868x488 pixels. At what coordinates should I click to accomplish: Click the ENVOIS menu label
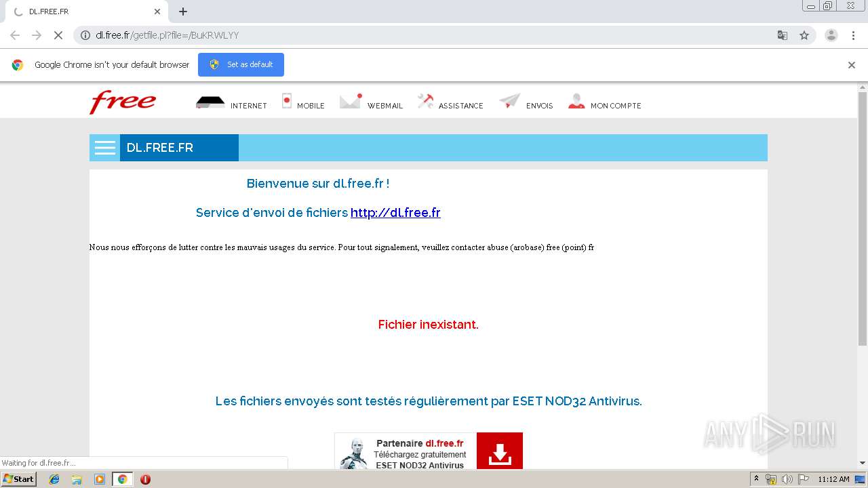coord(540,106)
